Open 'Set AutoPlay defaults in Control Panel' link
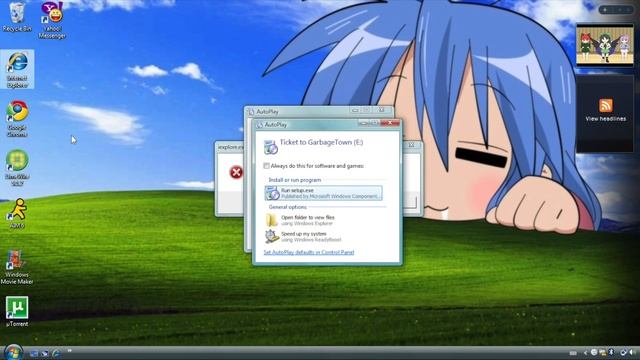 tap(309, 252)
